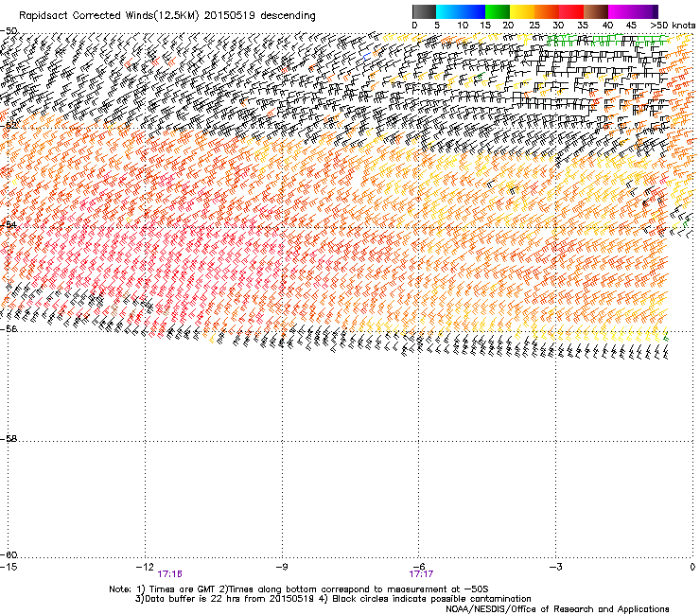The image size is (700, 615).
Task: Click the legend number 25
Action: click(x=534, y=26)
